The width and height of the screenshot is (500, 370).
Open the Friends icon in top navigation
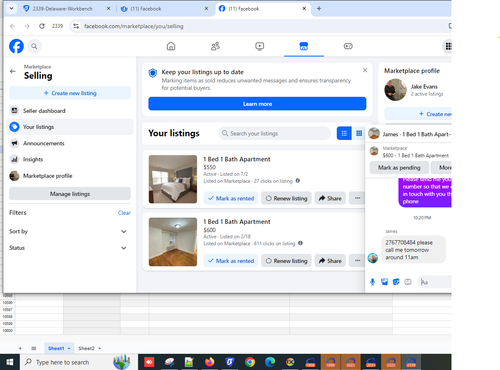[x=215, y=46]
